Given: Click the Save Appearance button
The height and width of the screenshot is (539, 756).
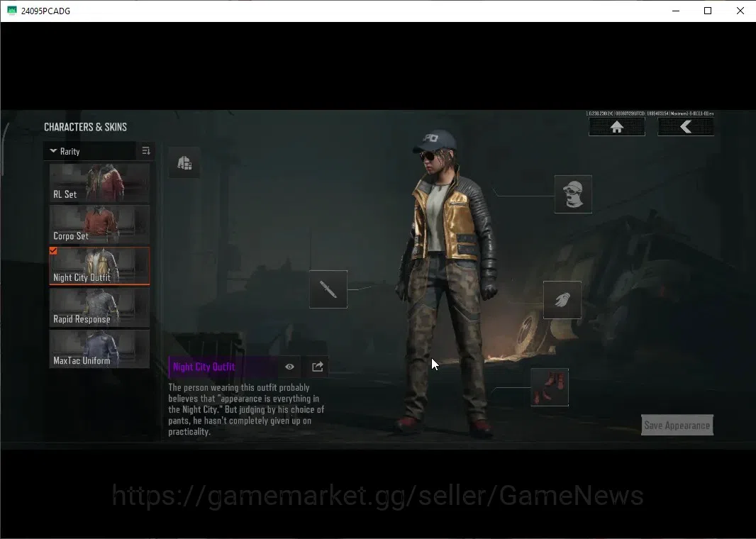Looking at the screenshot, I should [677, 426].
